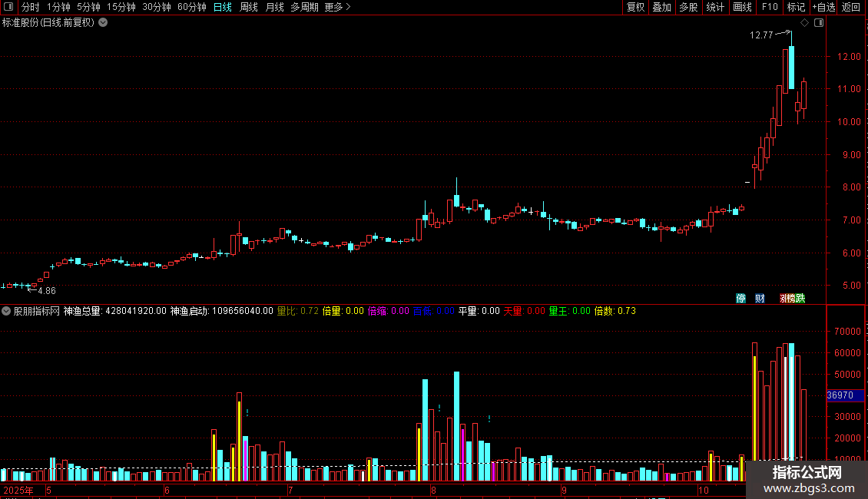The image size is (868, 499).
Task: Click the 跌 badge icon
Action: coord(800,298)
